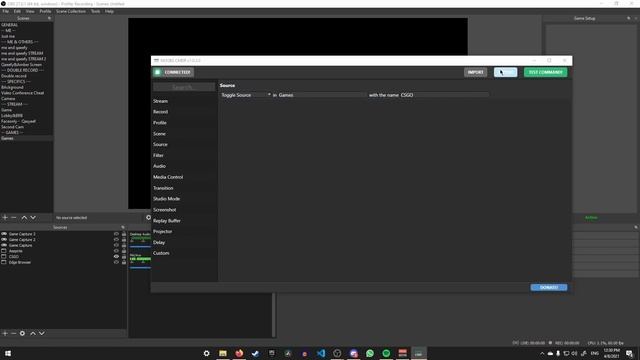Click the green CONNECTED status toggle
This screenshot has height=360, width=640.
173,72
